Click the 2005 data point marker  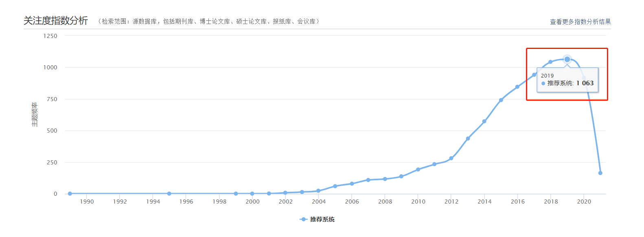335,186
